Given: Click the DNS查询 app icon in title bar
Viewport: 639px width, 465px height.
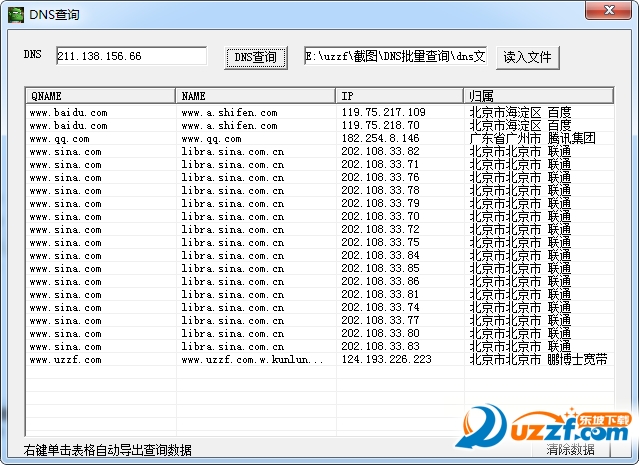Looking at the screenshot, I should (x=15, y=15).
